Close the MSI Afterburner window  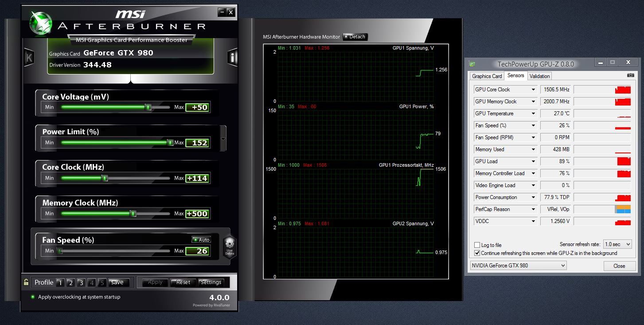point(230,12)
